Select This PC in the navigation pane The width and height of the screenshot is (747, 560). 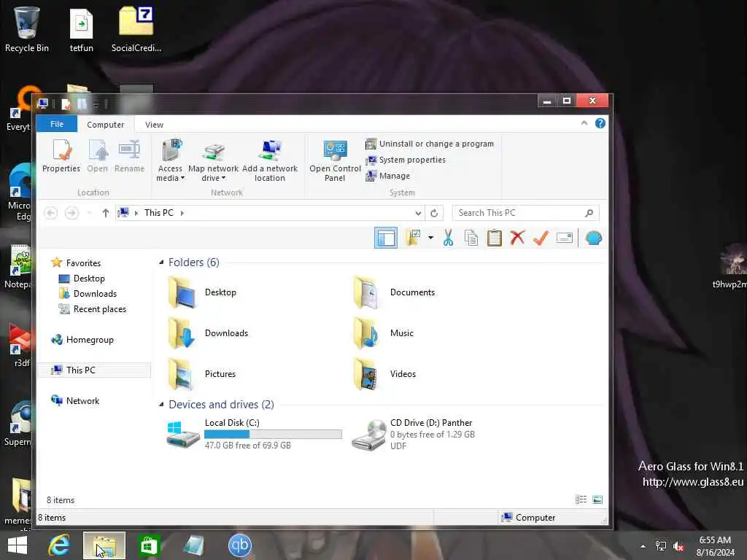(x=94, y=370)
